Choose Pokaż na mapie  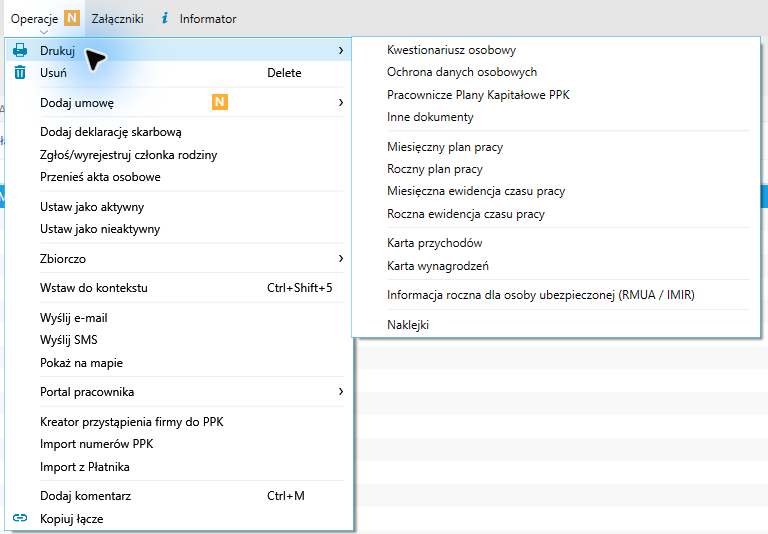[179, 363]
